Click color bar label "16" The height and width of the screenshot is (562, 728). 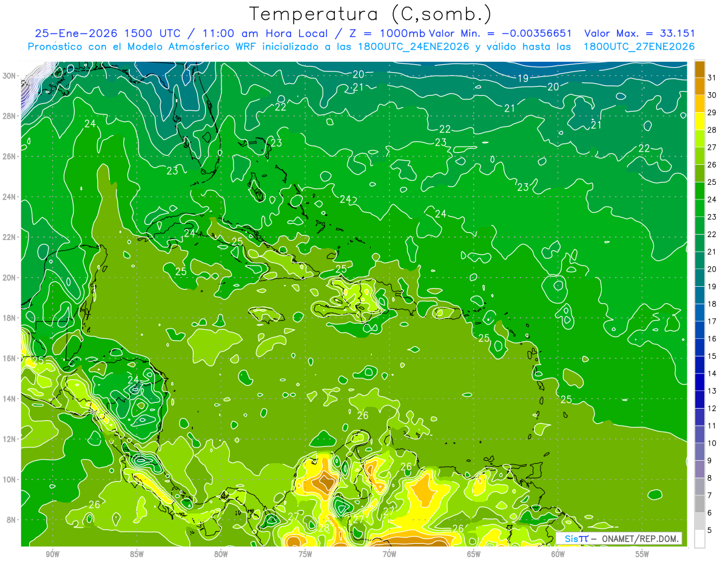pos(712,339)
